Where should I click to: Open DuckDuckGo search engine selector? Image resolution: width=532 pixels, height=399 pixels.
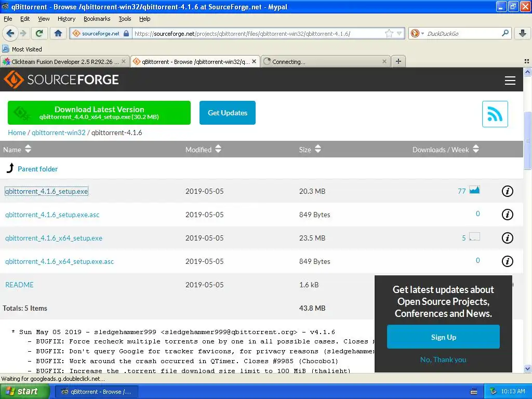(417, 33)
